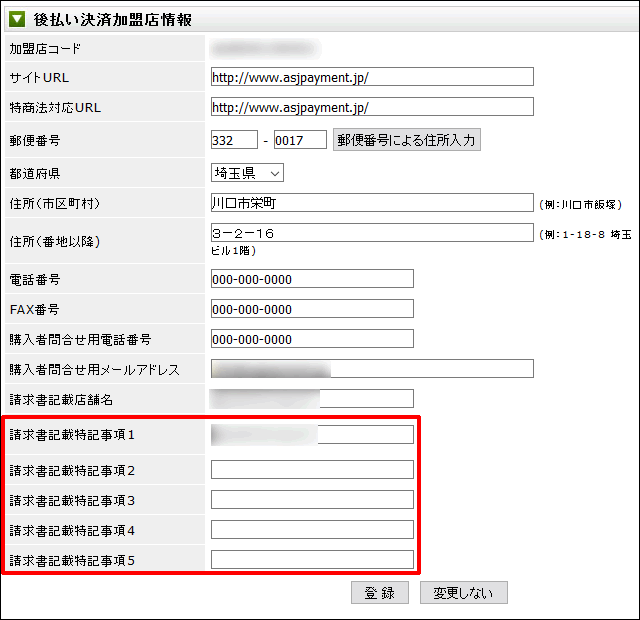This screenshot has width=640, height=620.
Task: Click the 変更しない button
Action: click(x=464, y=593)
